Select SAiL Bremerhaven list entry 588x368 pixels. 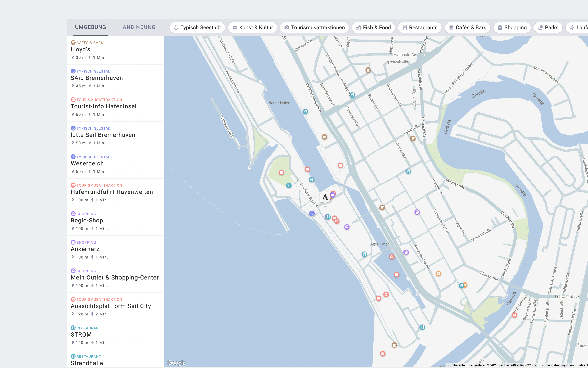coord(115,79)
